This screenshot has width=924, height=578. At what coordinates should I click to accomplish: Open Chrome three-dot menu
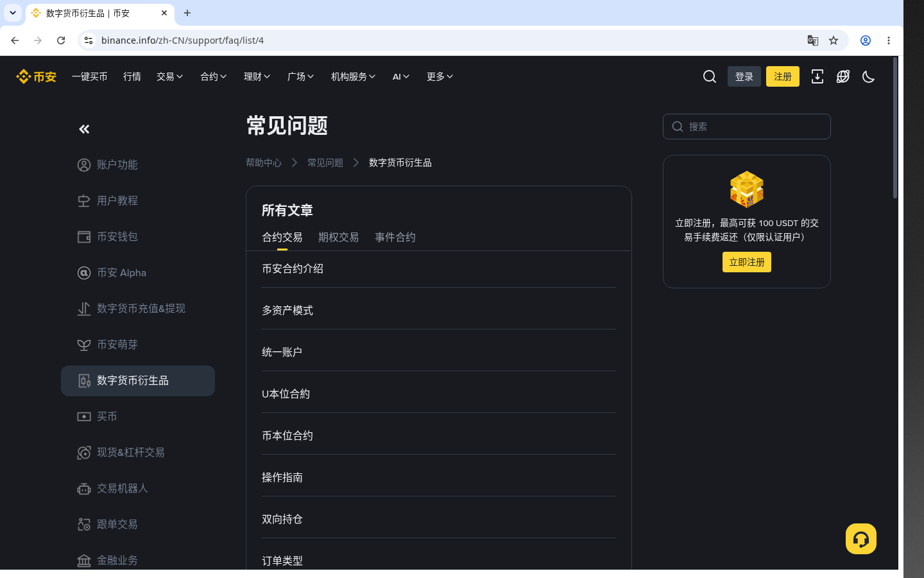tap(889, 40)
